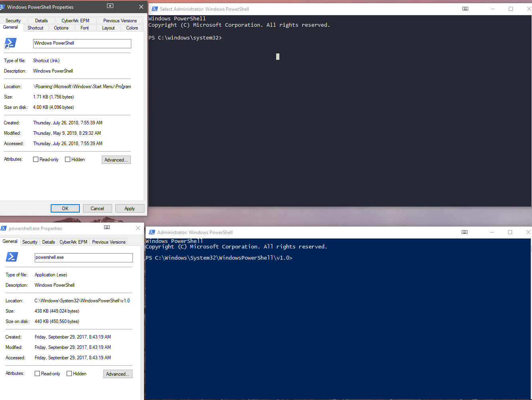Viewport: 532px width, 400px height.
Task: Click the small window icon in powershell.exe Properties title bar
Action: 107,227
